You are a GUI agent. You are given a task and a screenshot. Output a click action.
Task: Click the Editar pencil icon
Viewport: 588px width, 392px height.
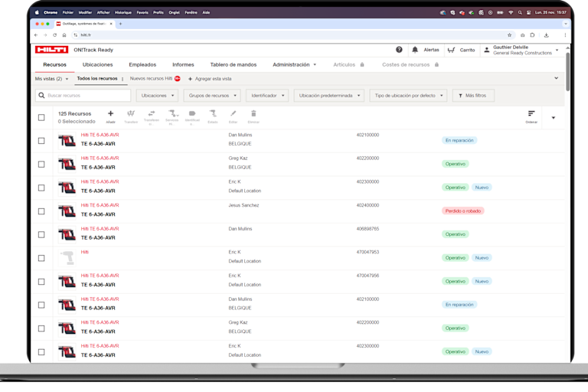(x=234, y=114)
